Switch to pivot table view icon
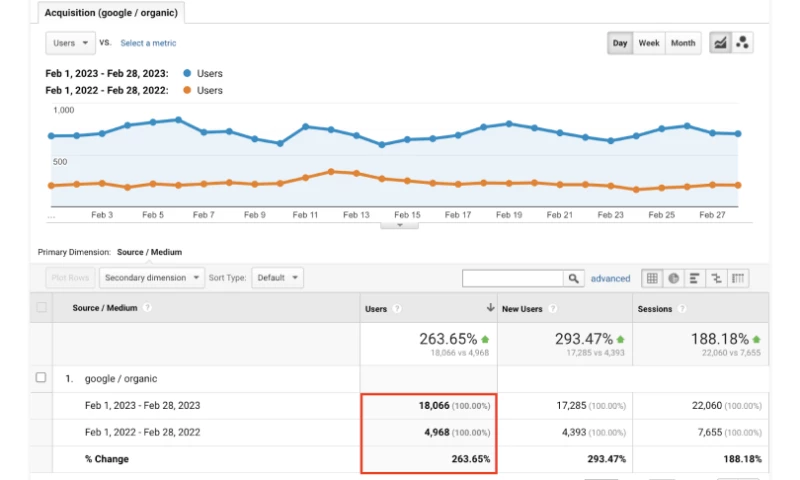The width and height of the screenshot is (800, 480). (739, 278)
